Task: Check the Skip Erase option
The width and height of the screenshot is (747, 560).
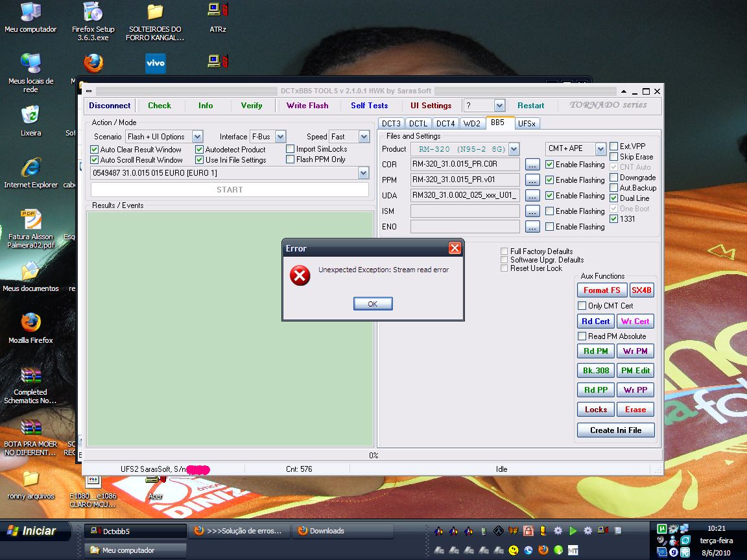Action: click(614, 157)
